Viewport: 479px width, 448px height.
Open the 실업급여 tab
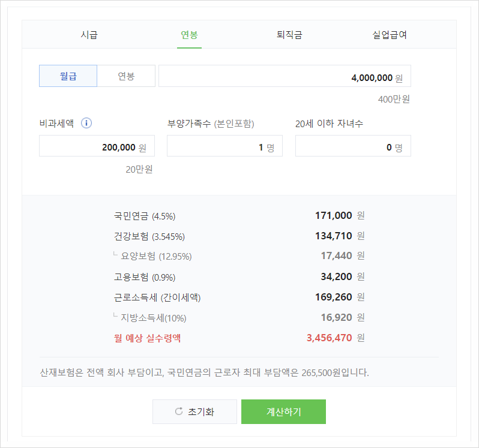(390, 35)
